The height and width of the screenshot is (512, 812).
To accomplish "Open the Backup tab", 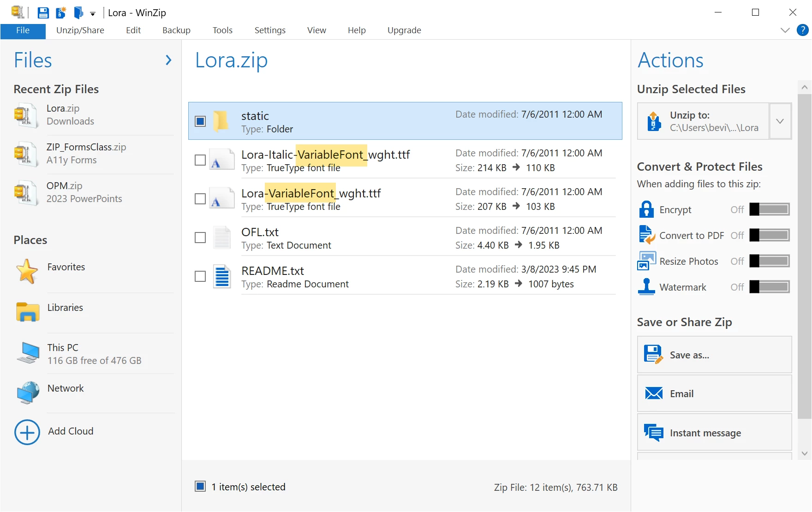I will point(176,30).
